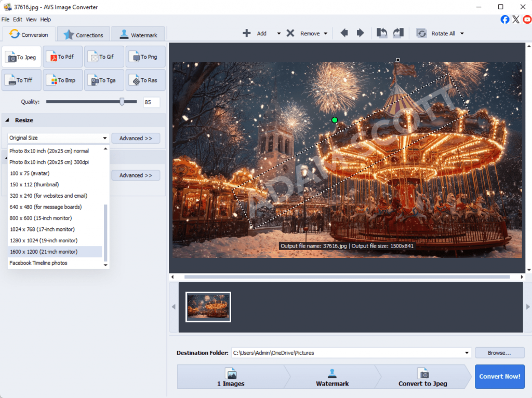
Task: Select the To Pdf format icon
Action: tap(62, 57)
